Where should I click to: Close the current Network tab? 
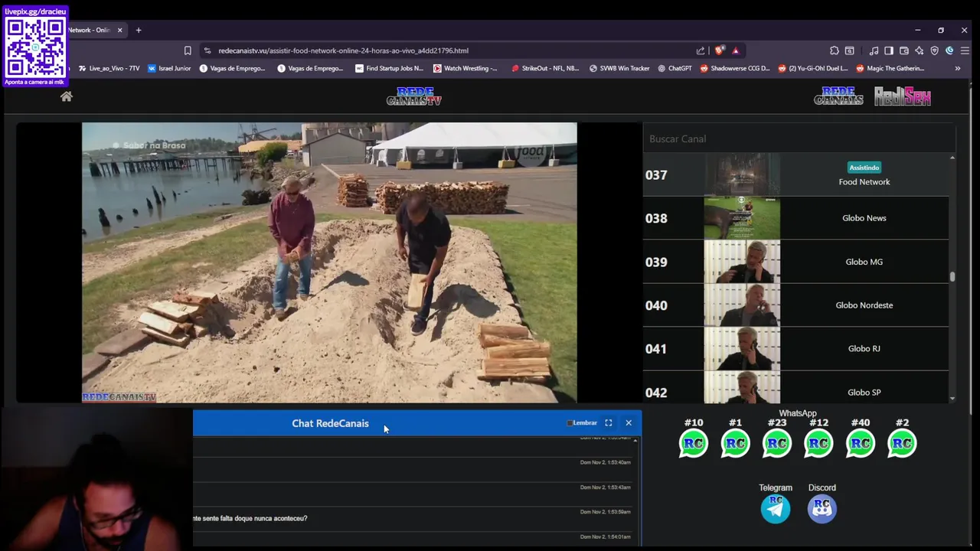point(119,30)
